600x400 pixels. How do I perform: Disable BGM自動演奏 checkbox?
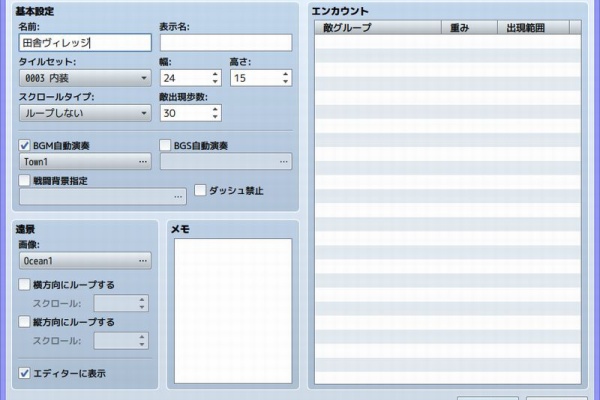25,146
